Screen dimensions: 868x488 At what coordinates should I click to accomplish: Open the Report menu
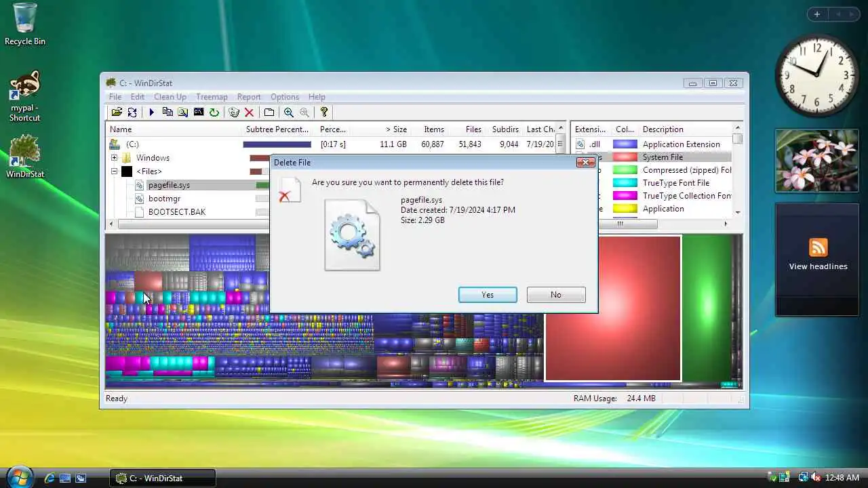click(249, 97)
